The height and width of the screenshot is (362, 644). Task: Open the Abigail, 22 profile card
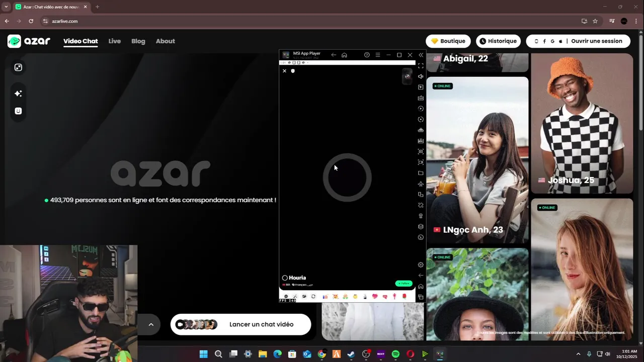click(x=477, y=62)
